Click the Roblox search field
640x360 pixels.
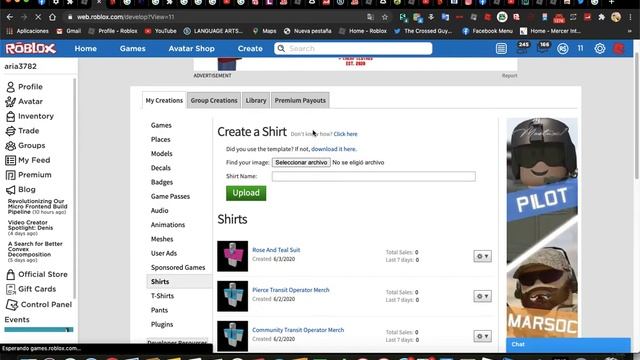tap(353, 49)
